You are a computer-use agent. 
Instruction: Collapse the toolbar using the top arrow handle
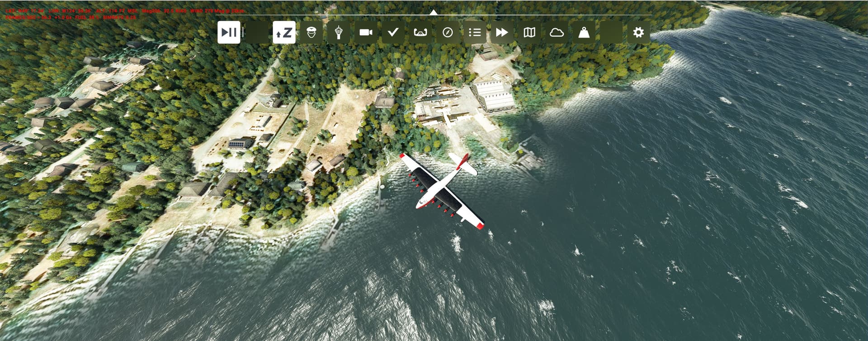pos(434,12)
